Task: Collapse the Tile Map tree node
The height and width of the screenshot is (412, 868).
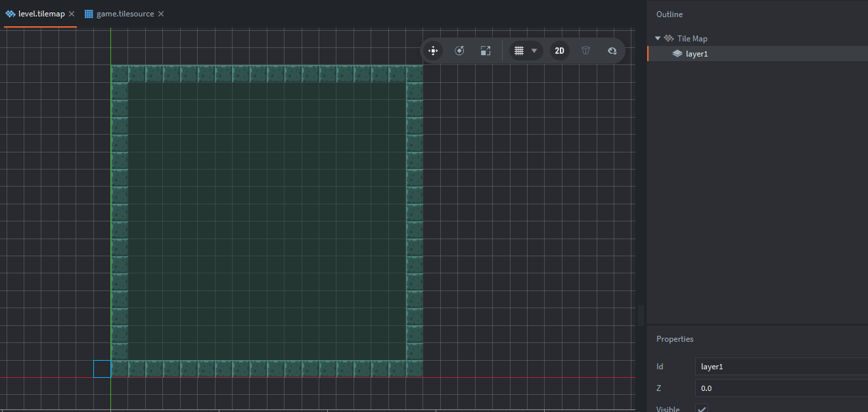Action: pos(658,38)
